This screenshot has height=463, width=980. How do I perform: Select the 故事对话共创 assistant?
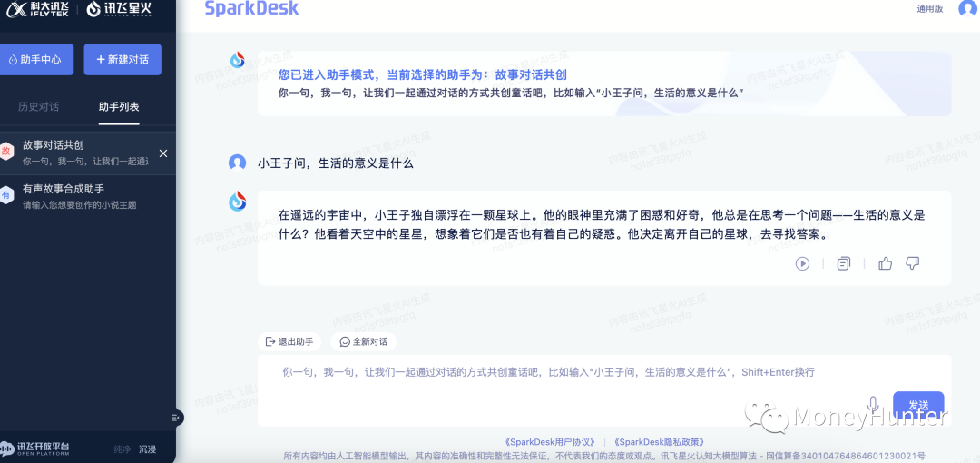87,153
